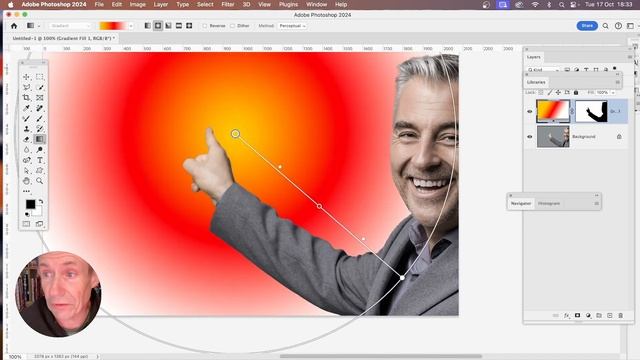This screenshot has height=360, width=640.
Task: Toggle the layer filter on/off dot
Action: click(615, 69)
